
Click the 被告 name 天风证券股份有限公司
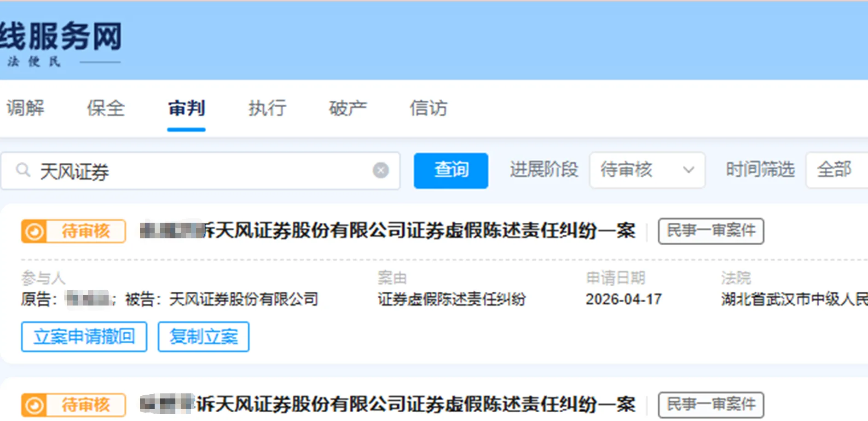pos(243,300)
